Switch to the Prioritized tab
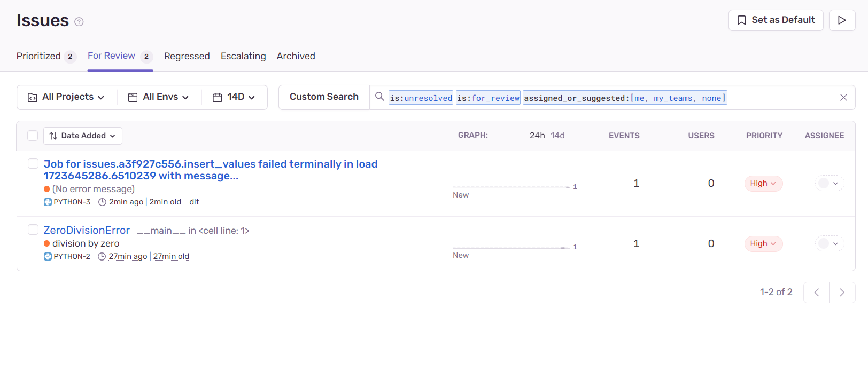Image resolution: width=868 pixels, height=371 pixels. pyautogui.click(x=39, y=56)
